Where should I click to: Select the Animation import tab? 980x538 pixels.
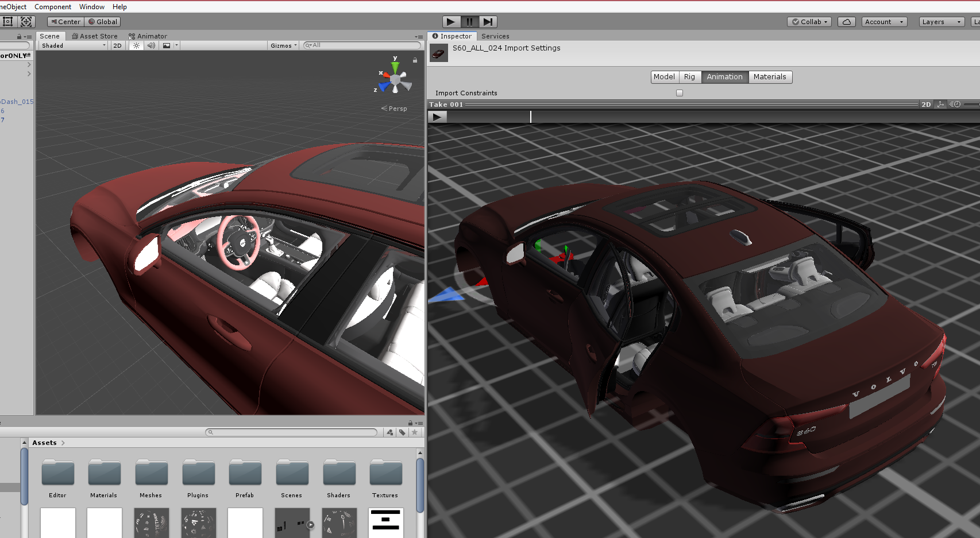[724, 77]
